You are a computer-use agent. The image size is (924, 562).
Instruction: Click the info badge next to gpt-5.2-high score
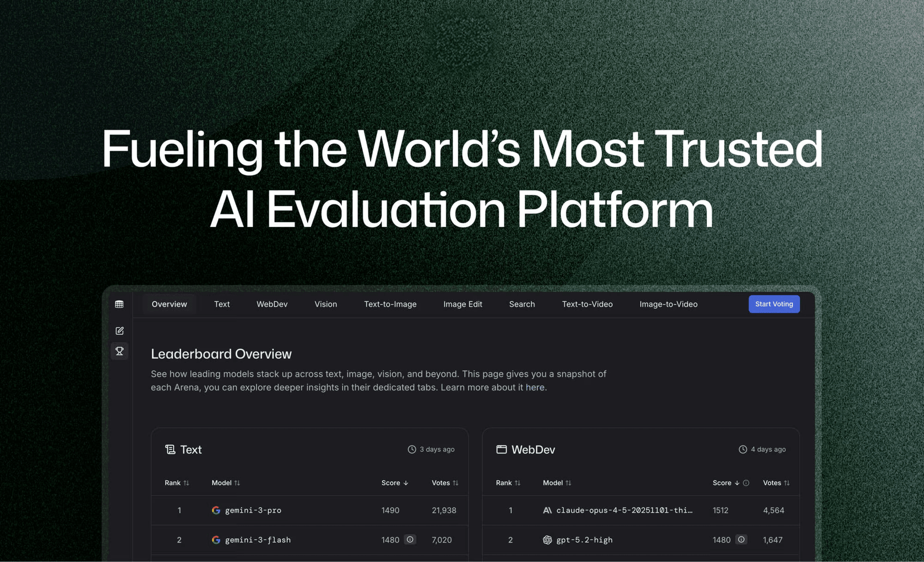pyautogui.click(x=741, y=539)
